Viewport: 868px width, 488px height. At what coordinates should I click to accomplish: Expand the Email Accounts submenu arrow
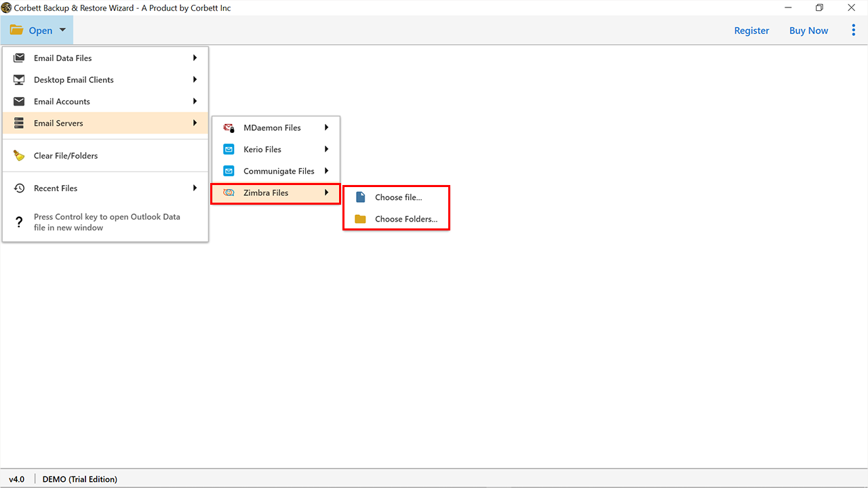tap(195, 101)
